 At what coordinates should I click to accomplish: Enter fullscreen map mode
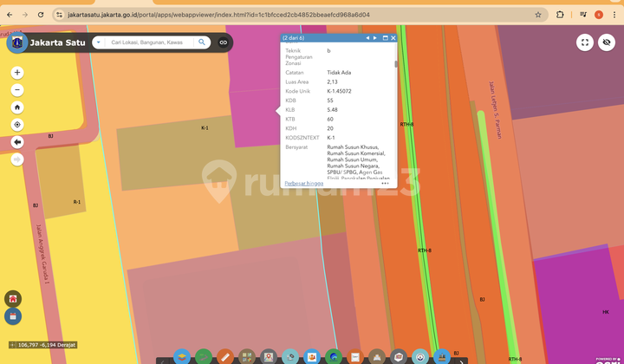coord(585,42)
